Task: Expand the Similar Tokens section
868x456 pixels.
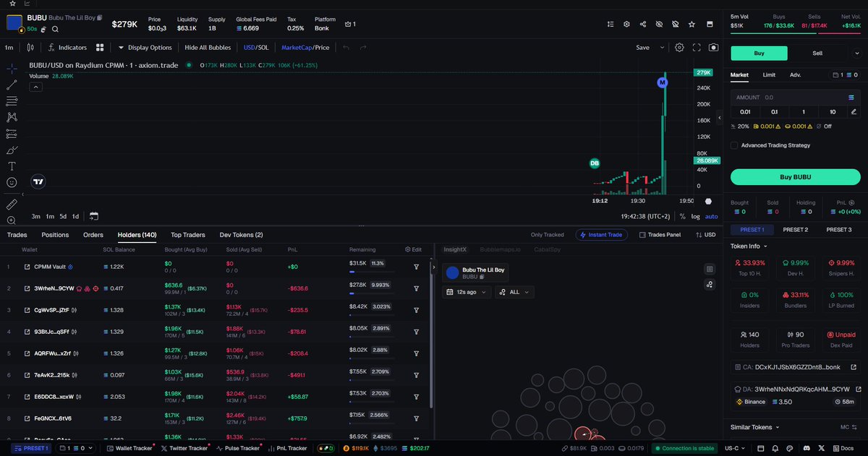Action: (755, 427)
